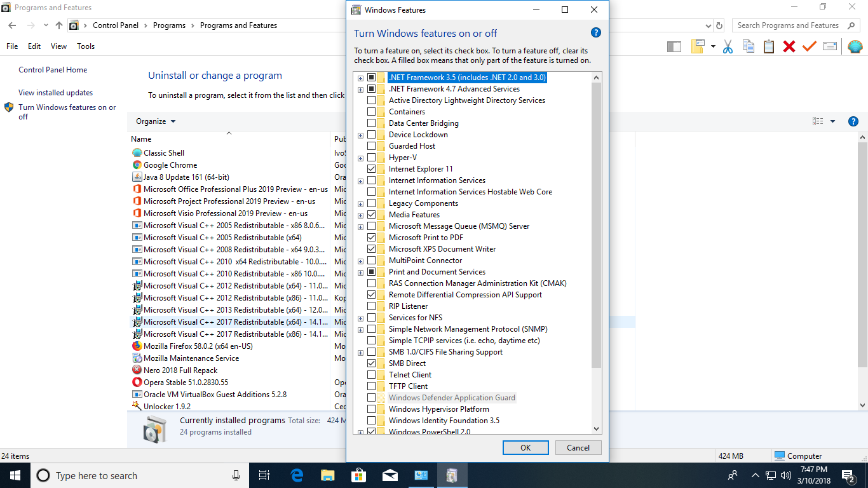Viewport: 868px width, 488px height.
Task: Toggle the Hyper-V feature checkbox
Action: point(372,158)
